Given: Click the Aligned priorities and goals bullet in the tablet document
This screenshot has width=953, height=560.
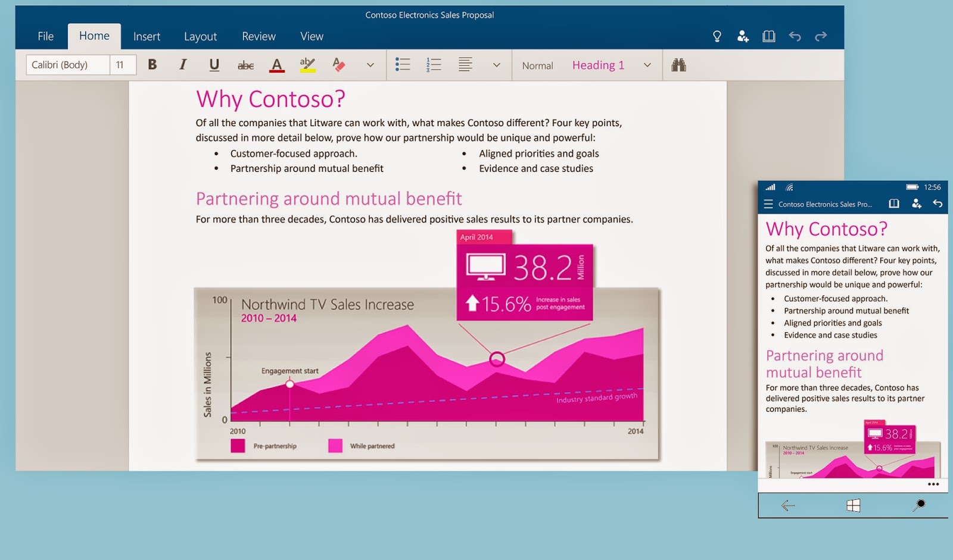Looking at the screenshot, I should point(539,154).
